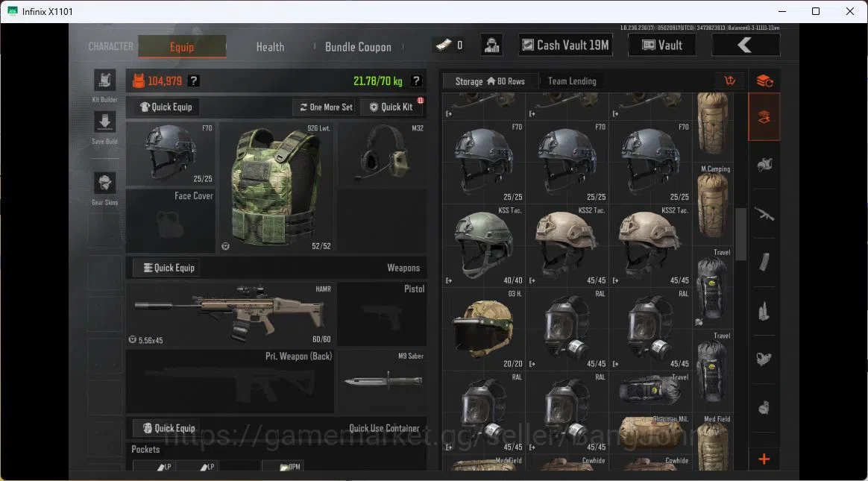Image resolution: width=868 pixels, height=481 pixels.
Task: Open the operator profile icon near Cash Vault
Action: [491, 45]
